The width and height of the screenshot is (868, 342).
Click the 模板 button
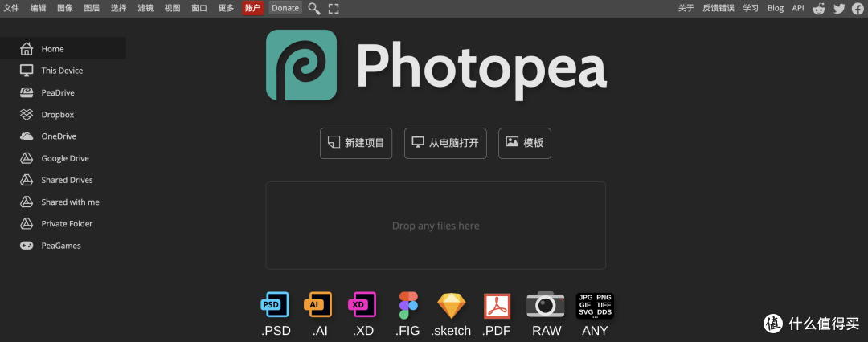point(525,144)
